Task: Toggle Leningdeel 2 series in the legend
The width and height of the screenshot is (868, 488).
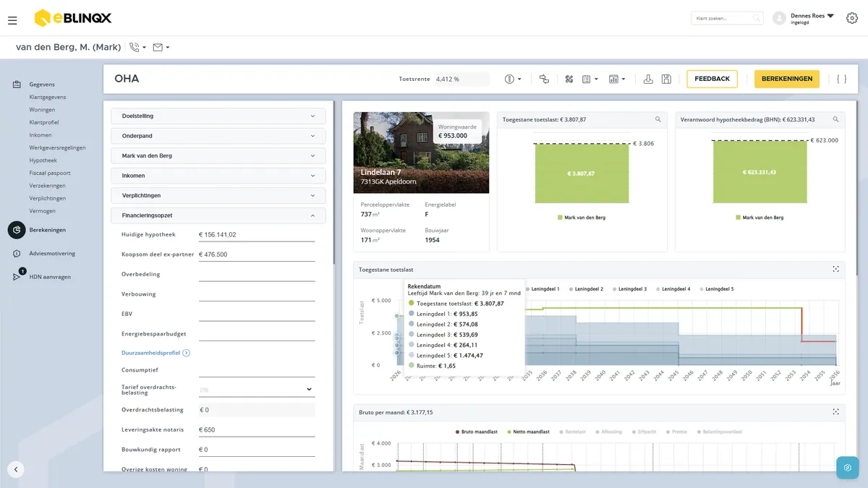Action: [587, 289]
